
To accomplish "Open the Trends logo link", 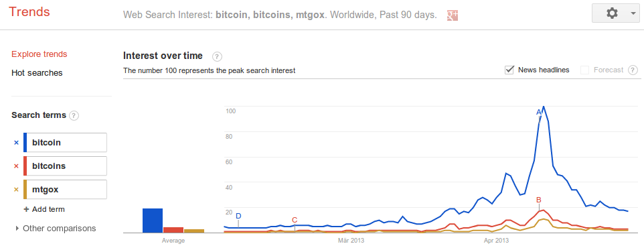I will 29,12.
